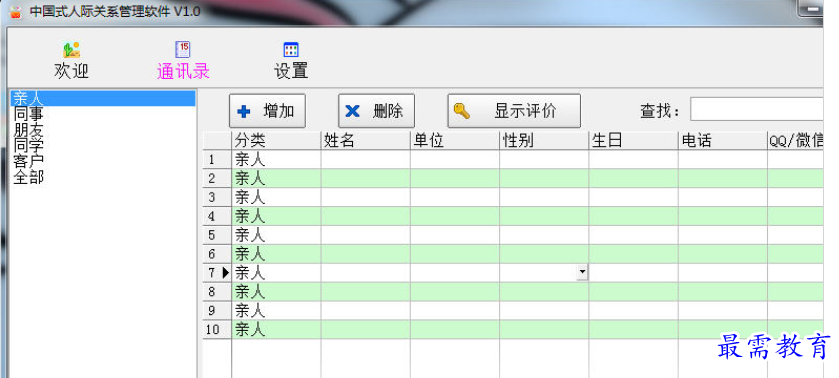Click the 亲人 cell in row 2
Screen dimensions: 839x378
point(276,178)
